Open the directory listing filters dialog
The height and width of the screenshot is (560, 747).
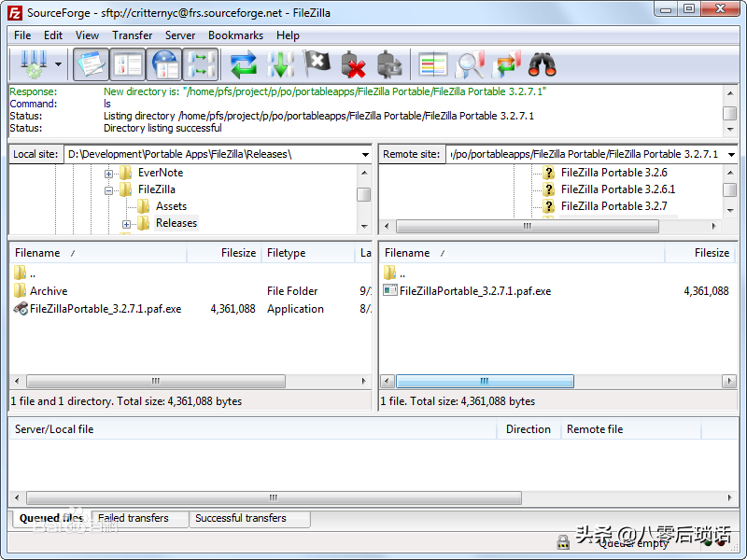point(432,64)
